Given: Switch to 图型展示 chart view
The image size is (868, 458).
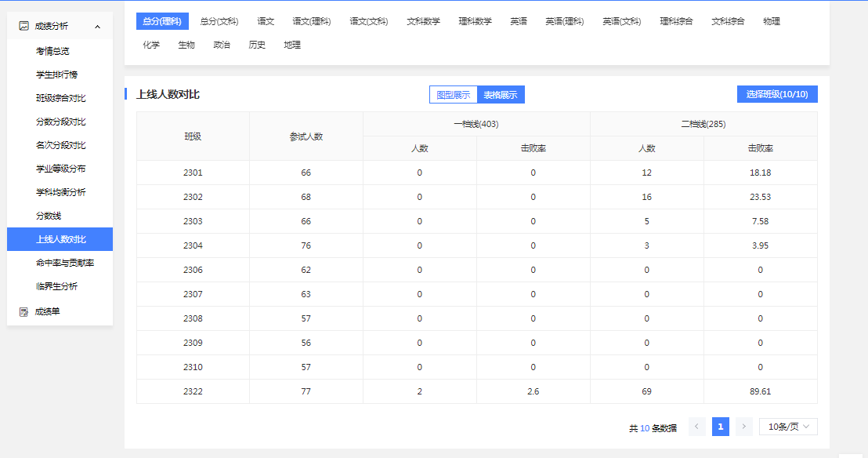Looking at the screenshot, I should coord(453,95).
